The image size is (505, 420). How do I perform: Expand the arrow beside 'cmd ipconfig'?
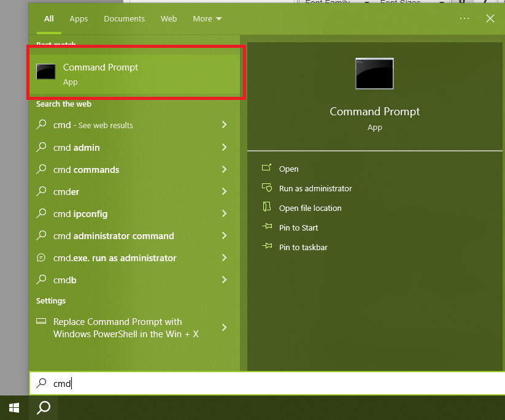pyautogui.click(x=224, y=214)
